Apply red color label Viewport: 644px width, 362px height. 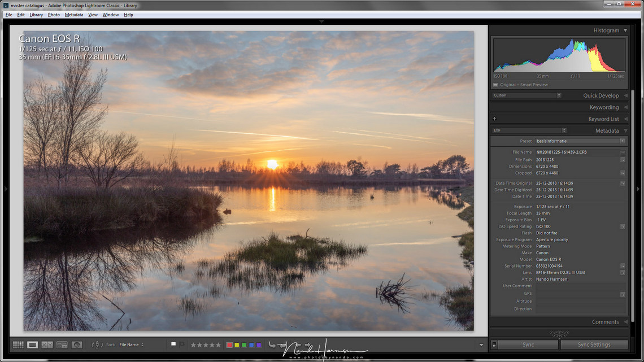coord(229,344)
